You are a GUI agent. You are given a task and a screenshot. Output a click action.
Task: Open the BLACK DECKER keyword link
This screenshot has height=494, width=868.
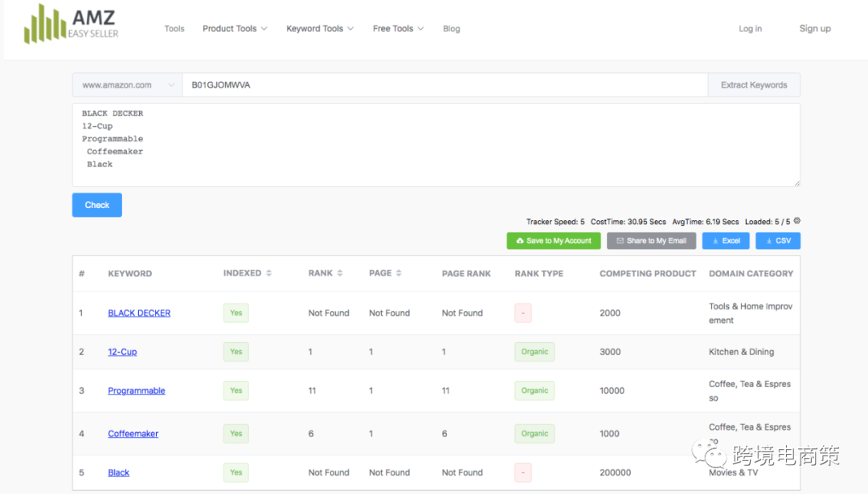pos(139,313)
